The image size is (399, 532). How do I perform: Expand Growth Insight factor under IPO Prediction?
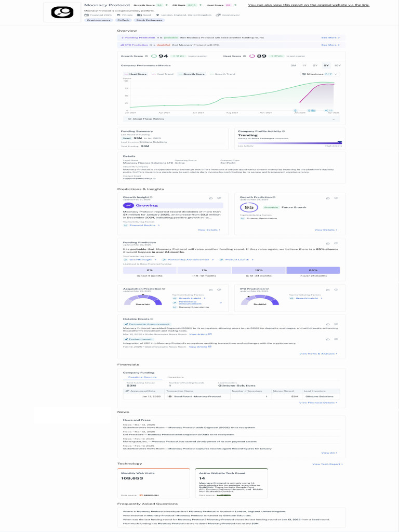(306, 298)
